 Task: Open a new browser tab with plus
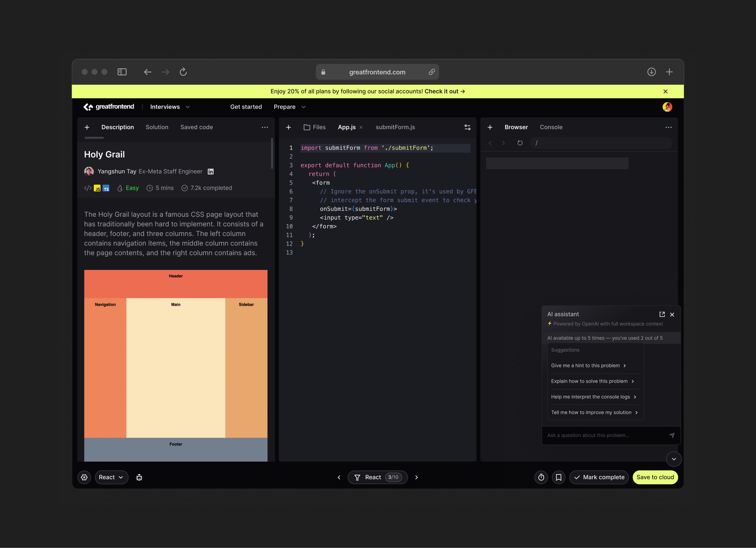(669, 72)
